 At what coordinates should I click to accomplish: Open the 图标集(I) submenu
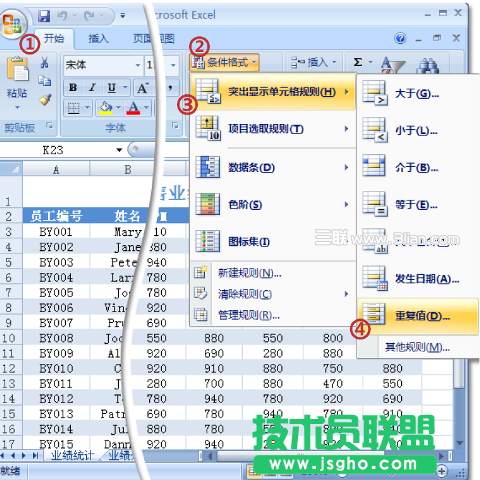(273, 242)
